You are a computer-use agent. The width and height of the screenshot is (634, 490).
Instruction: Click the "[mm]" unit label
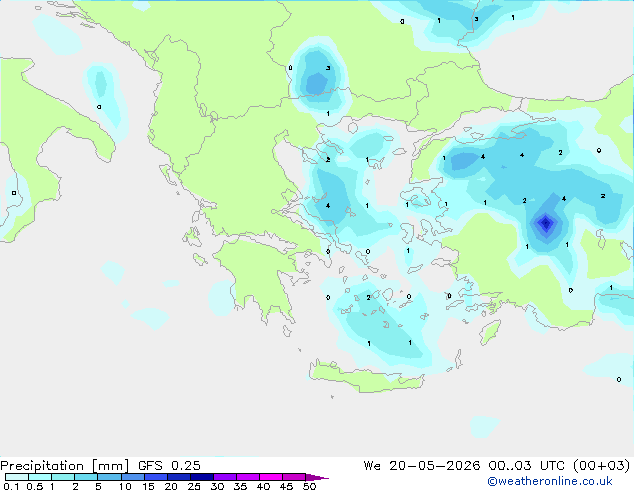(x=110, y=466)
